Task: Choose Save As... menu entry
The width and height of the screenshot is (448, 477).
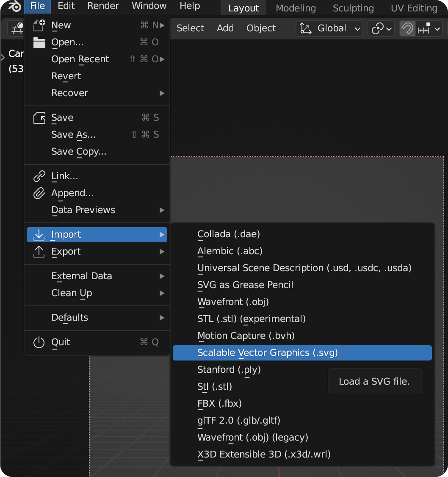Action: 97,135
